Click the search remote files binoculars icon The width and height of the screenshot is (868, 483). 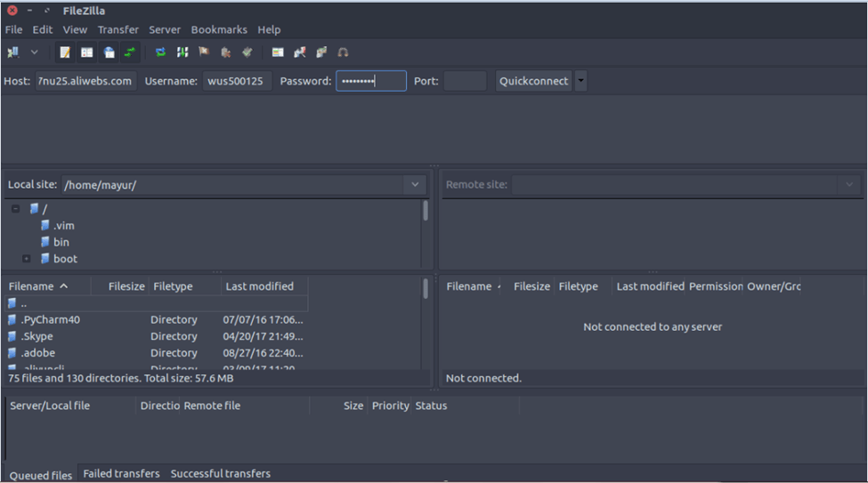point(343,52)
